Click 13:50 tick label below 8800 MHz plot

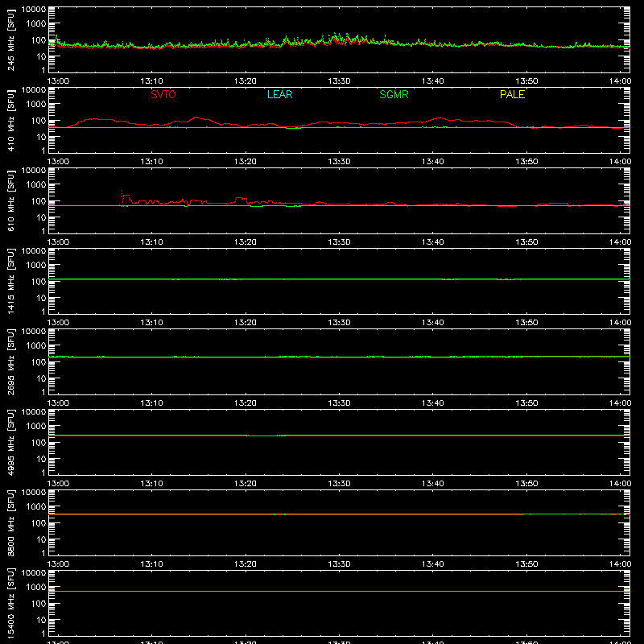526,564
